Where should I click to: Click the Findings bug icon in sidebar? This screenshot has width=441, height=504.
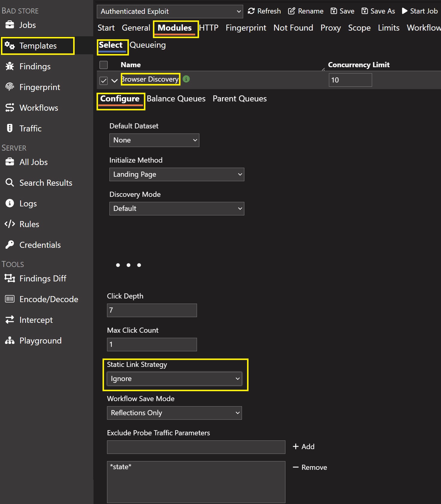[10, 66]
